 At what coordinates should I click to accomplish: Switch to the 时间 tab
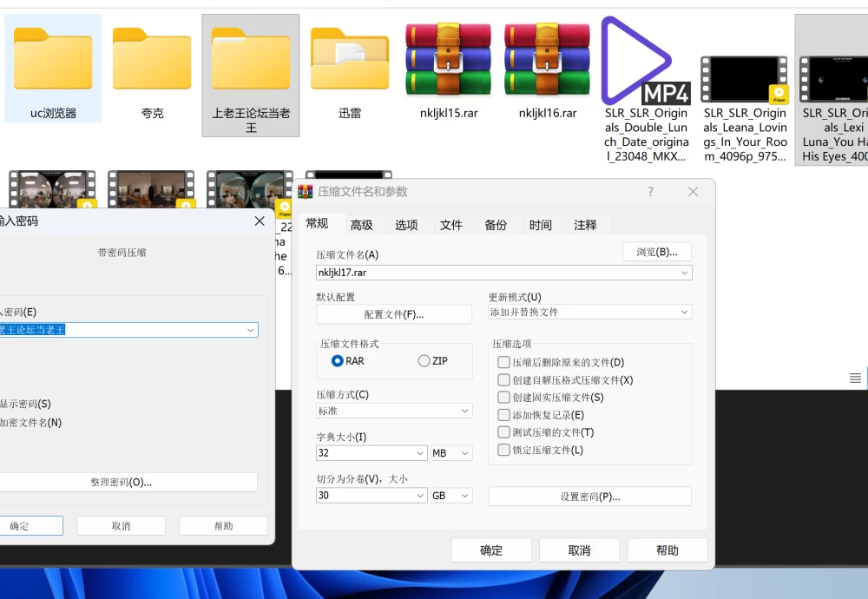tap(540, 226)
